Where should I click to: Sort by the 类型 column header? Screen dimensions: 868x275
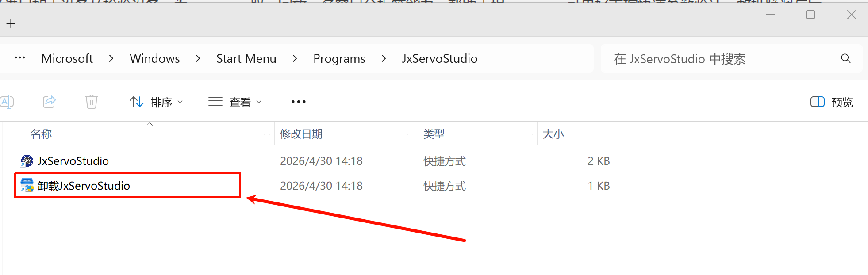coord(434,134)
